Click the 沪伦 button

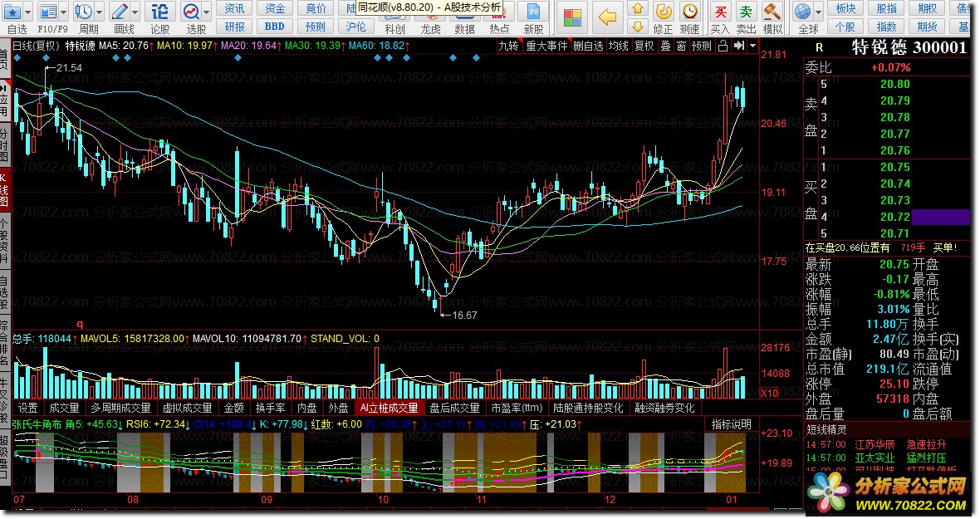pyautogui.click(x=355, y=27)
